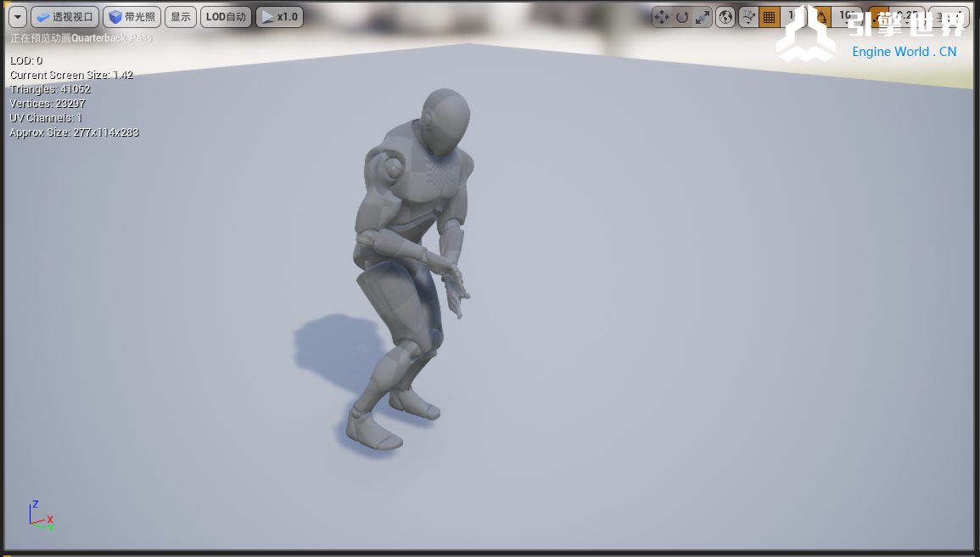The height and width of the screenshot is (557, 980).
Task: Select the translate (move) gizmo tool
Action: point(662,17)
